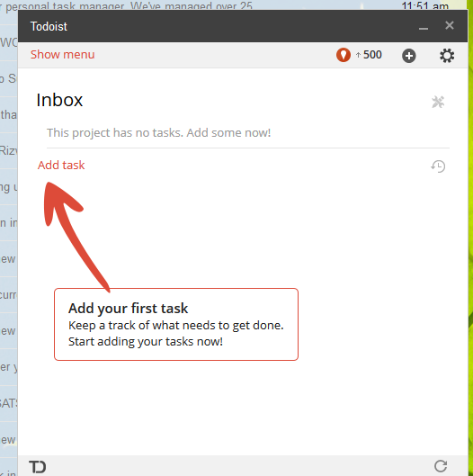Click the refresh sync icon
Image resolution: width=473 pixels, height=476 pixels.
pyautogui.click(x=441, y=466)
